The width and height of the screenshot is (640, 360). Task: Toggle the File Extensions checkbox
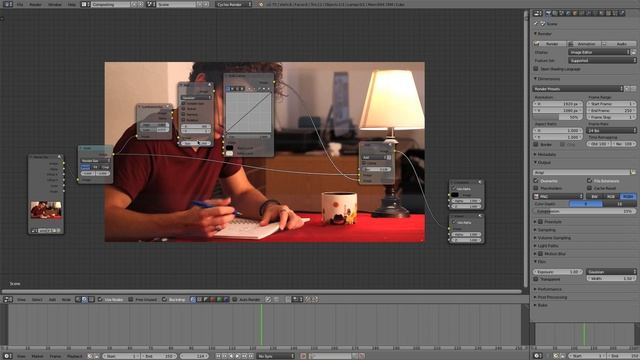pyautogui.click(x=589, y=180)
